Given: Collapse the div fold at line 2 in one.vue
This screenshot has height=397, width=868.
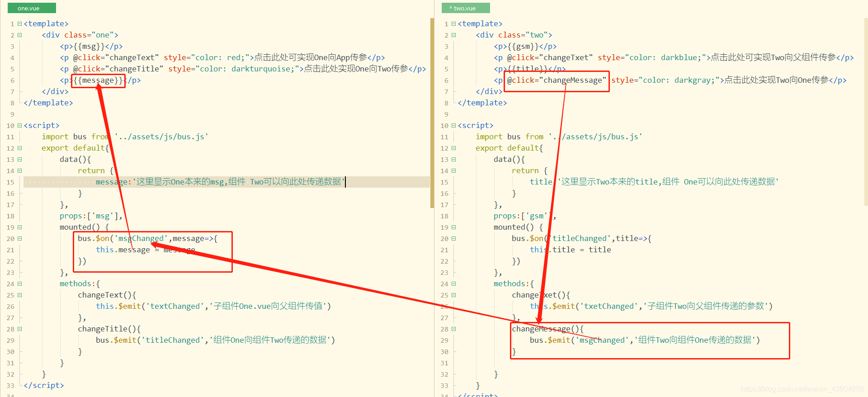Looking at the screenshot, I should [x=19, y=35].
